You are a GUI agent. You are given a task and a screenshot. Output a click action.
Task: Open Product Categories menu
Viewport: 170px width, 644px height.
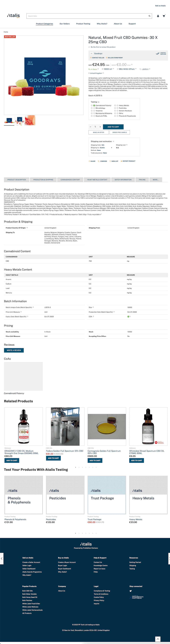click(44, 24)
